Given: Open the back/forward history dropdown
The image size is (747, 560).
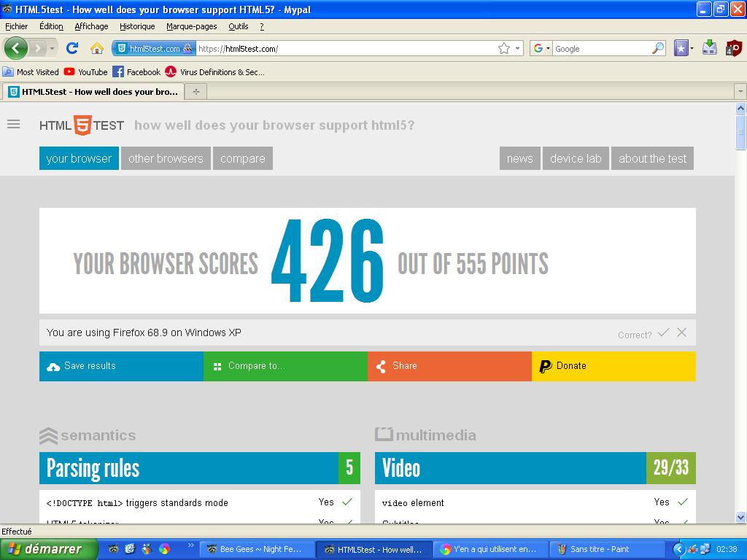Looking at the screenshot, I should coord(52,48).
